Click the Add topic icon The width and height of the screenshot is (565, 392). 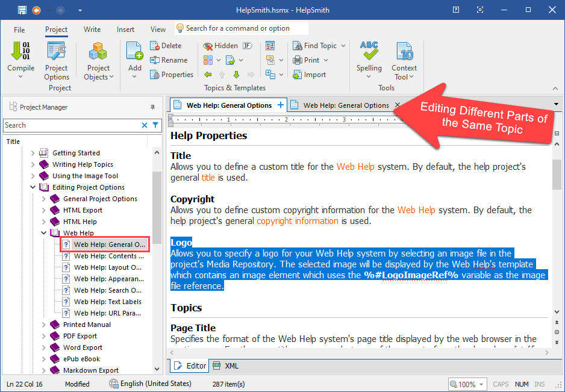pyautogui.click(x=135, y=51)
